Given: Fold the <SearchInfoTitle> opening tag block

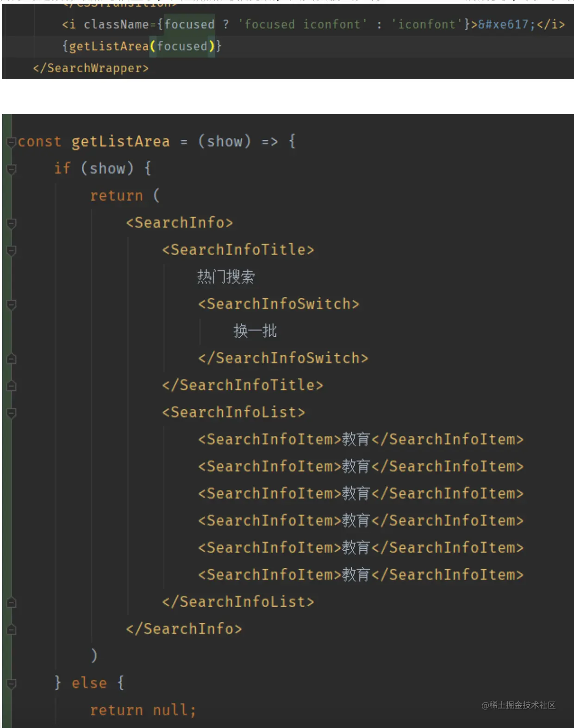Looking at the screenshot, I should [x=12, y=251].
